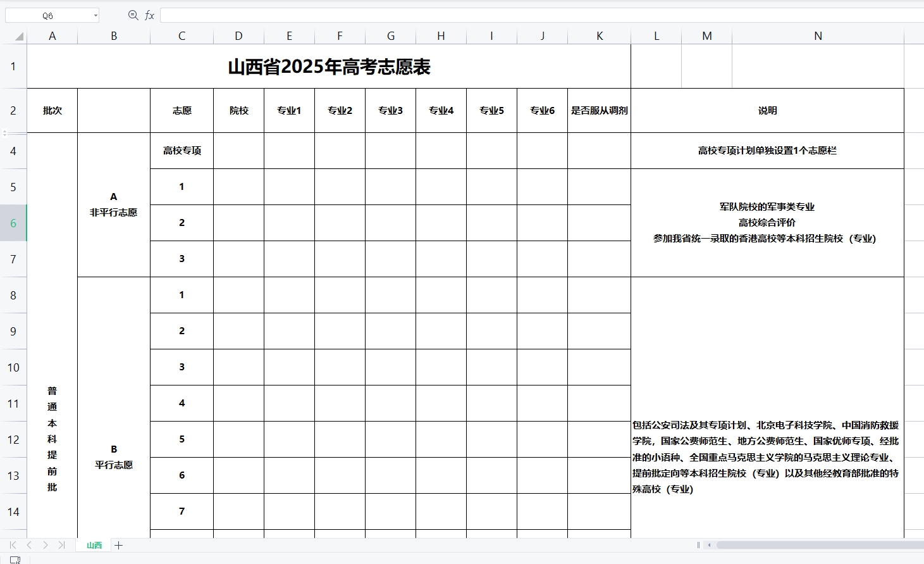Click the magnifier icon beside the formula bar
The image size is (924, 564).
coord(132,15)
